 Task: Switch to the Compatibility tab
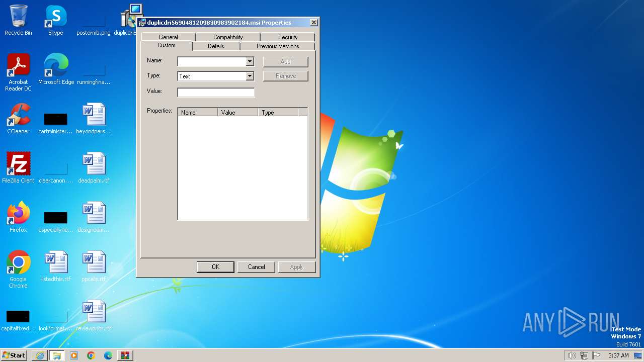[228, 37]
